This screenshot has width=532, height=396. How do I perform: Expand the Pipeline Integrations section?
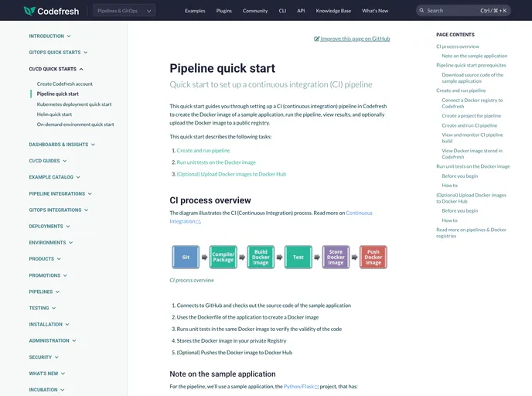click(60, 194)
